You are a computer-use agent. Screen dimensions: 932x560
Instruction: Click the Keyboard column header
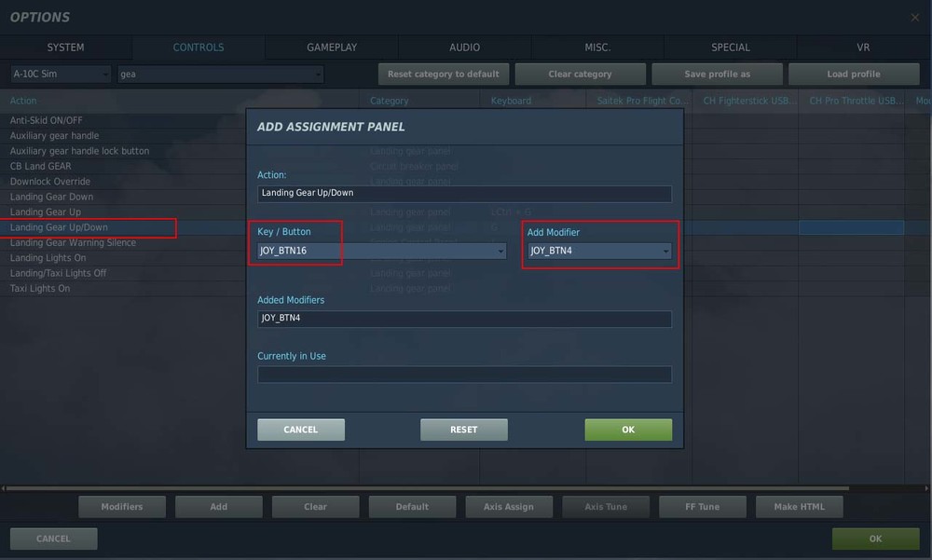tap(533, 101)
